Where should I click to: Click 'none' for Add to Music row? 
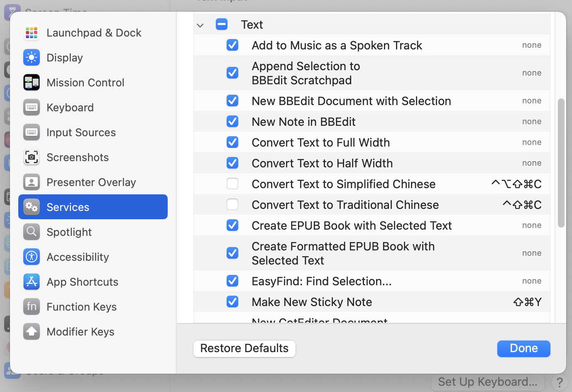532,45
